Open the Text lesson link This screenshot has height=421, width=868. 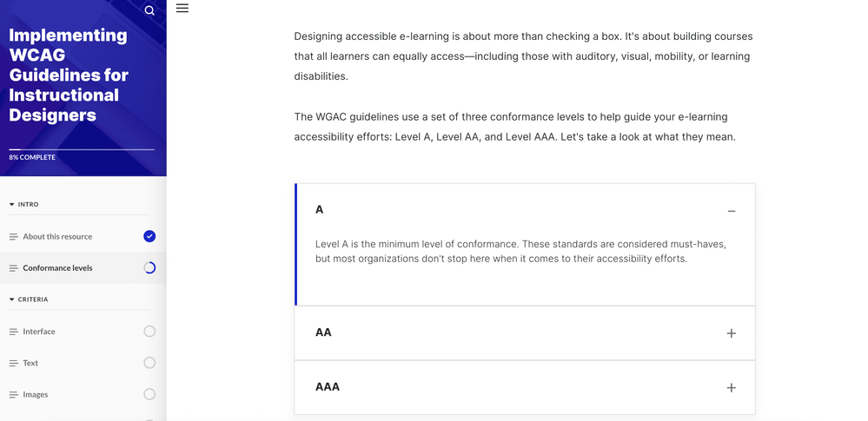pos(30,363)
